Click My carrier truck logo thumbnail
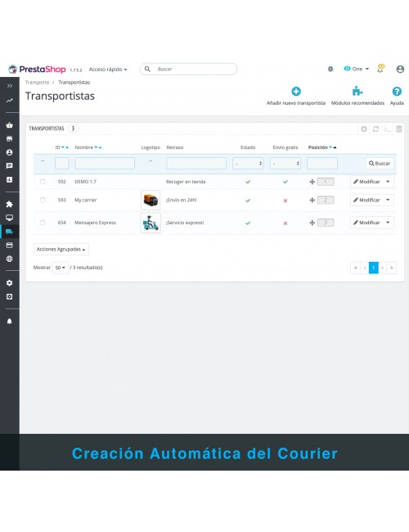The width and height of the screenshot is (409, 532). click(x=151, y=201)
